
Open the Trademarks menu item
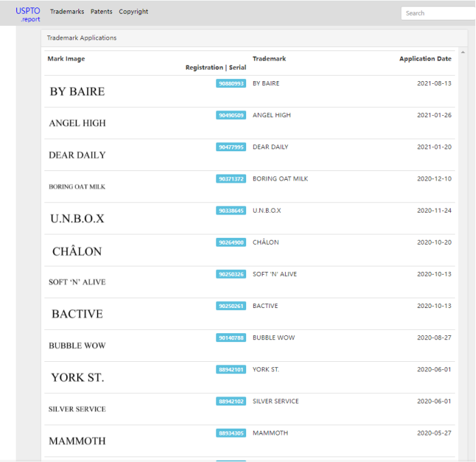pyautogui.click(x=67, y=12)
